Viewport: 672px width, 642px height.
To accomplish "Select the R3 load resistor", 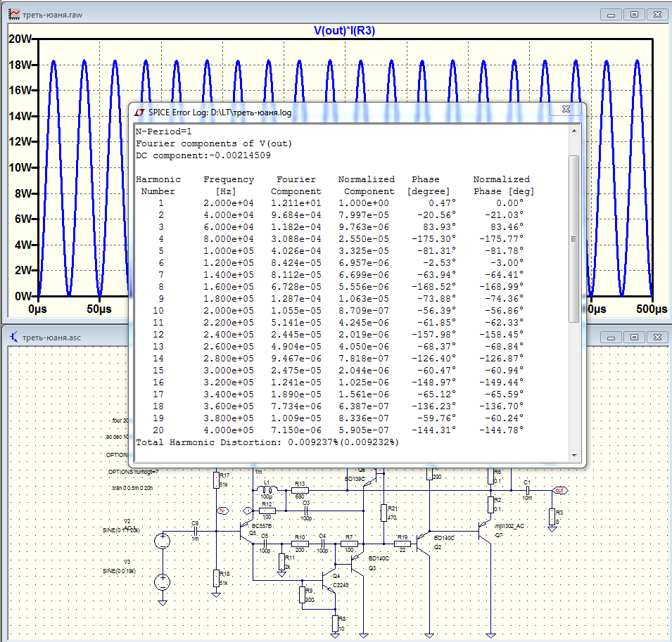I will (552, 516).
